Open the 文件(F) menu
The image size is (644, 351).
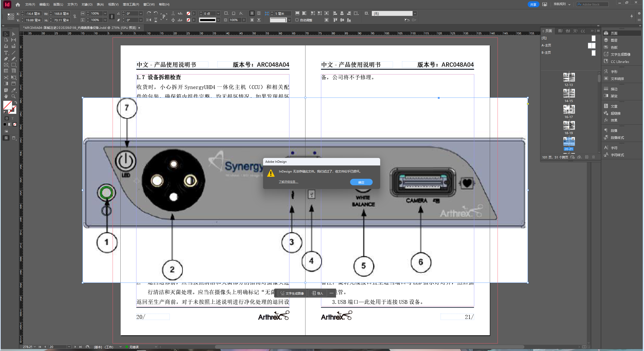(30, 5)
